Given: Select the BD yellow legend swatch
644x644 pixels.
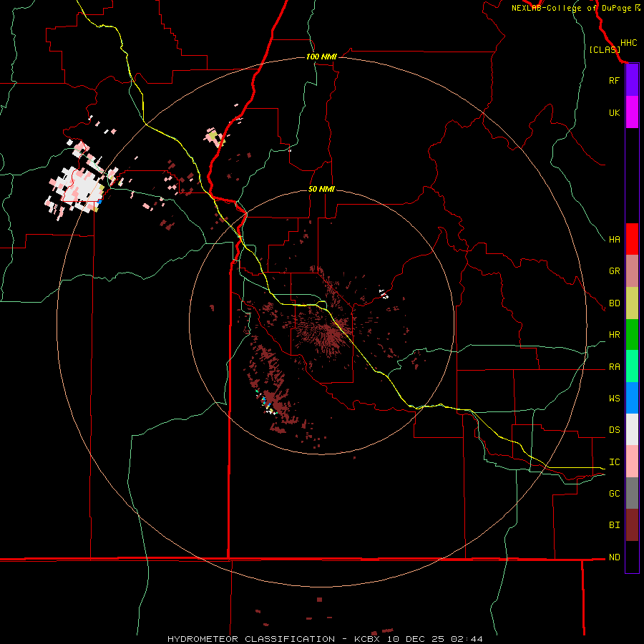Looking at the screenshot, I should tap(632, 303).
